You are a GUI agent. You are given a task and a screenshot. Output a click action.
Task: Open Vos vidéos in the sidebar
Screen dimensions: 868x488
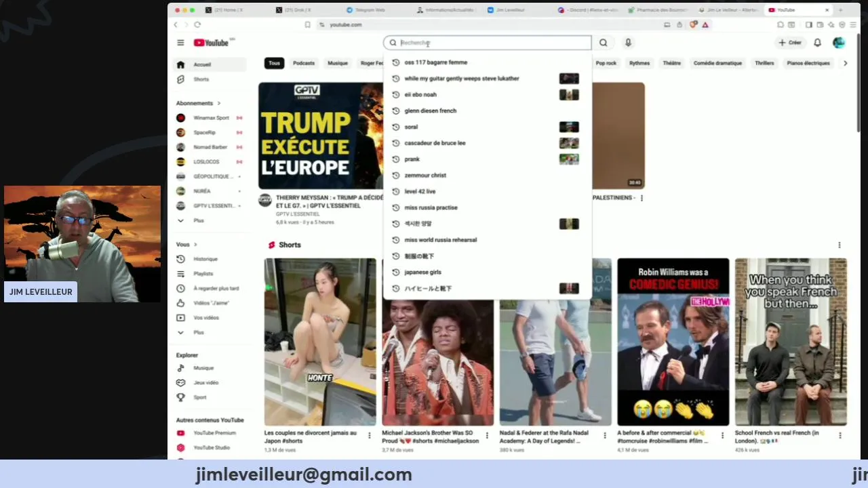coord(210,318)
